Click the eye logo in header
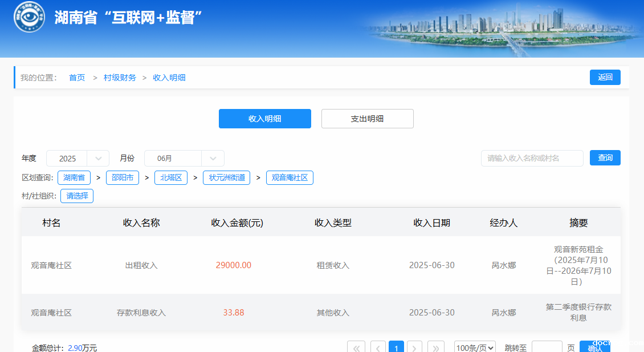Viewport: 644px width, 352px height. point(29,17)
